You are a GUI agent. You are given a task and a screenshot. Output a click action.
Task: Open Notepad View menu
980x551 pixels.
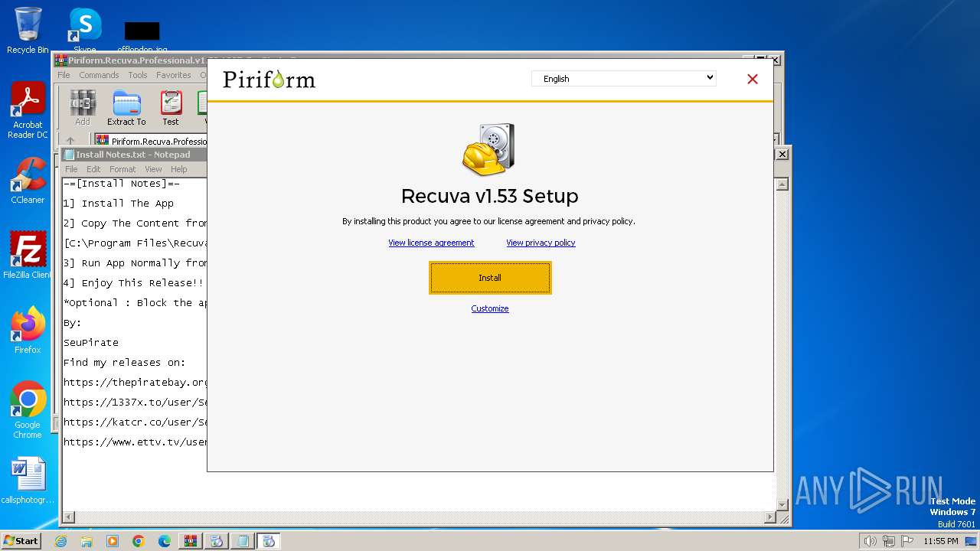tap(153, 169)
